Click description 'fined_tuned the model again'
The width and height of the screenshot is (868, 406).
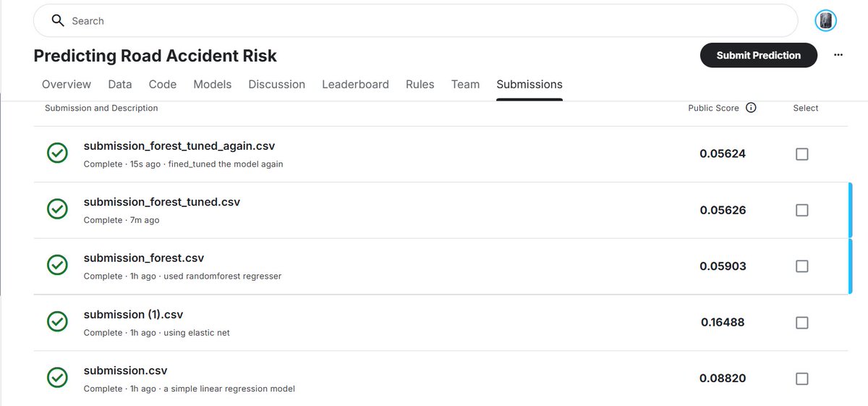click(x=226, y=164)
